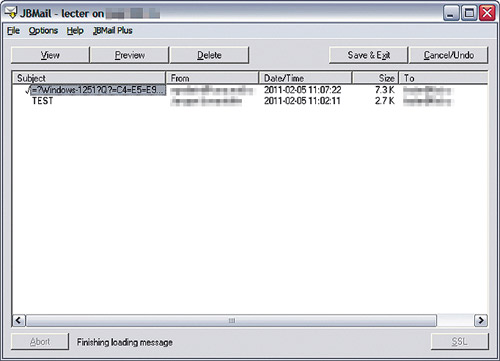Screen dimensions: 500x361
Task: Open the Options menu
Action: pyautogui.click(x=43, y=31)
